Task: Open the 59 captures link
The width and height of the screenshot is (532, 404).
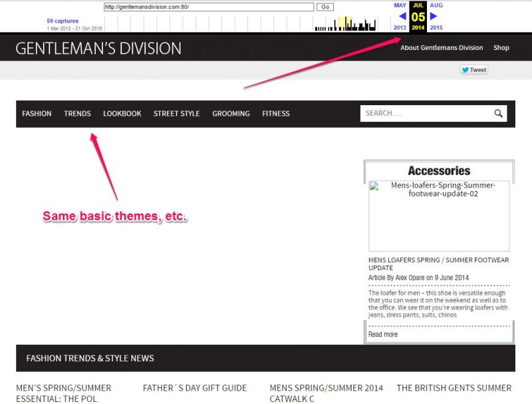Action: pos(63,21)
